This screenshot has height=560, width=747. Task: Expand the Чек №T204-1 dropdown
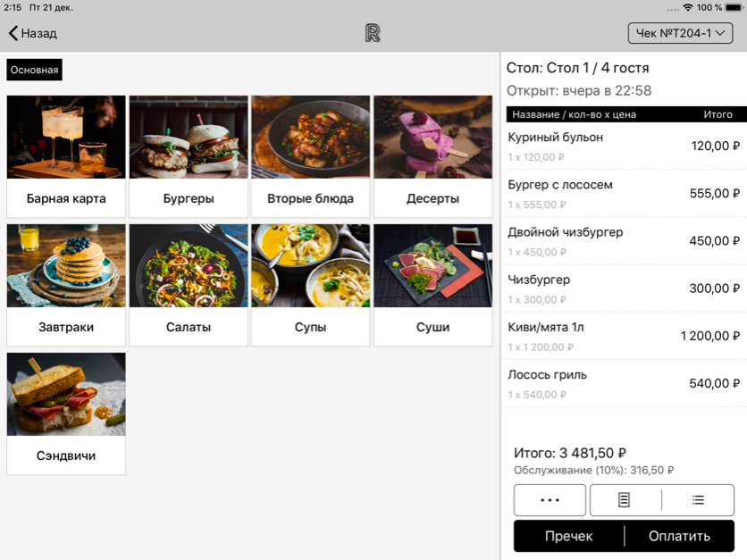click(680, 33)
